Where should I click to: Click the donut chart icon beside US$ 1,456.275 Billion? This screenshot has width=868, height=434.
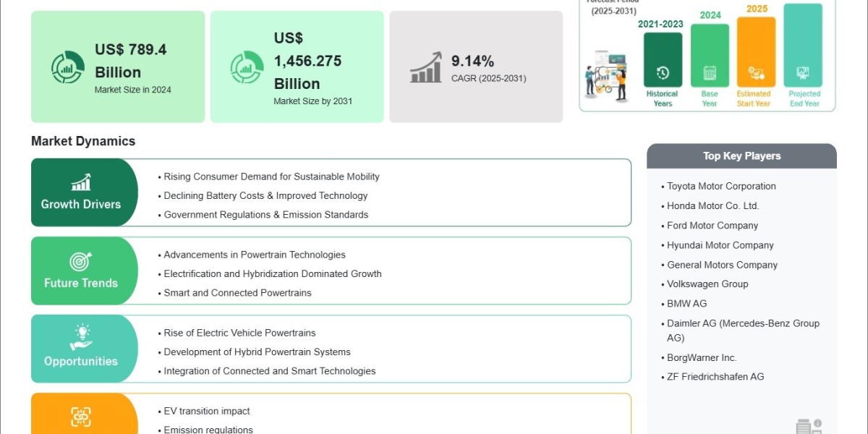(247, 67)
